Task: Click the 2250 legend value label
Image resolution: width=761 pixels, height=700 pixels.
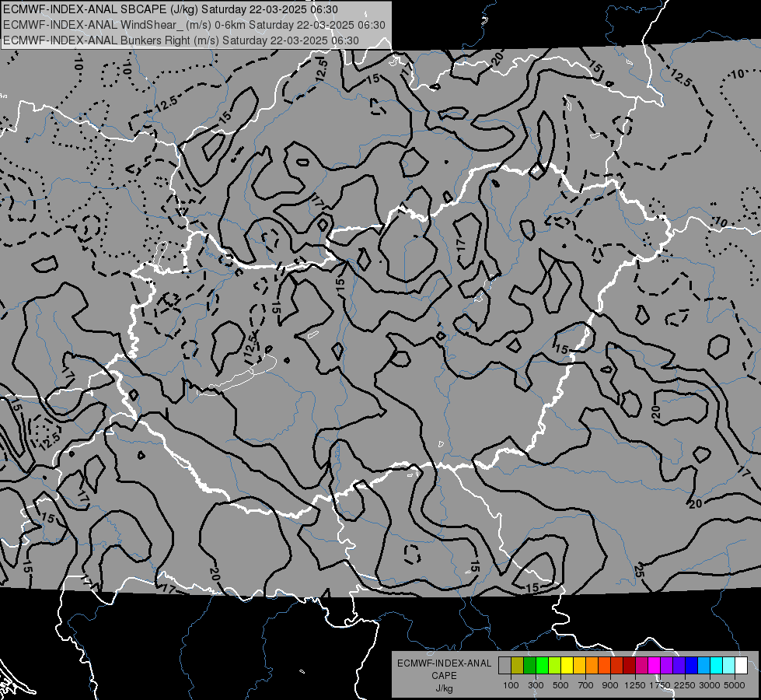Action: click(x=684, y=685)
